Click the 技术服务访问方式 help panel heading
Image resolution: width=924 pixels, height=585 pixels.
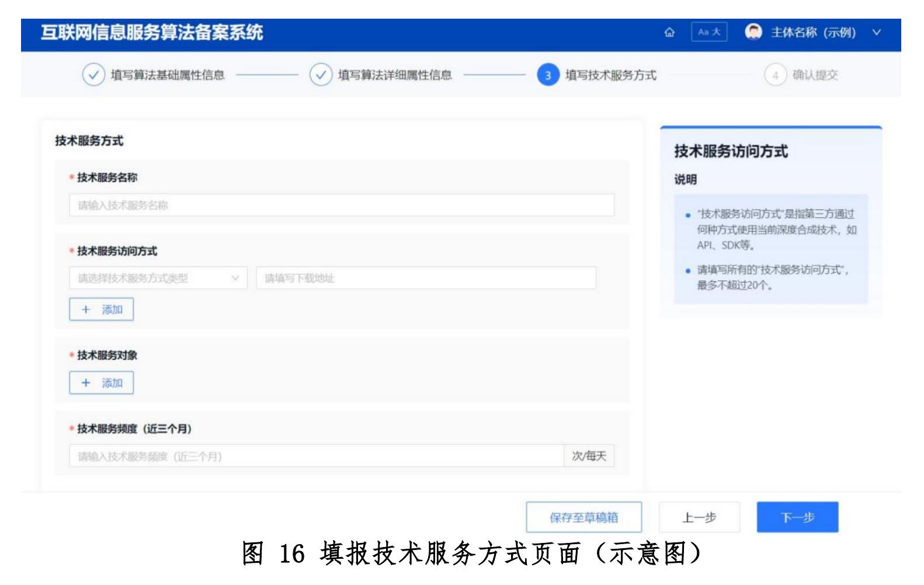[731, 151]
